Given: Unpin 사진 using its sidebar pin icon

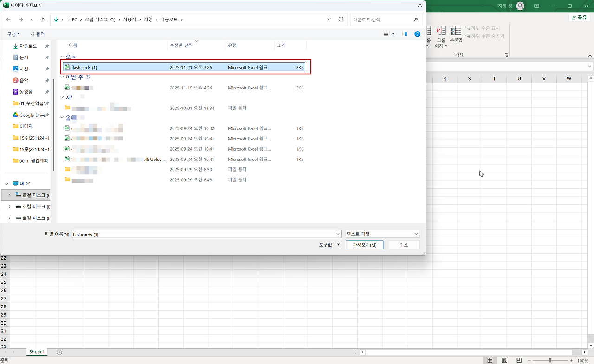Looking at the screenshot, I should (47, 69).
